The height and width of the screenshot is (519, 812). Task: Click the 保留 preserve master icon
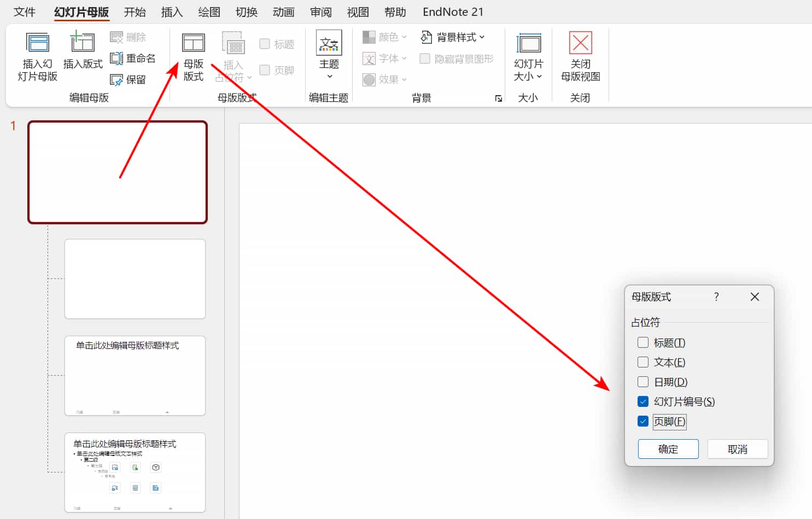click(116, 80)
